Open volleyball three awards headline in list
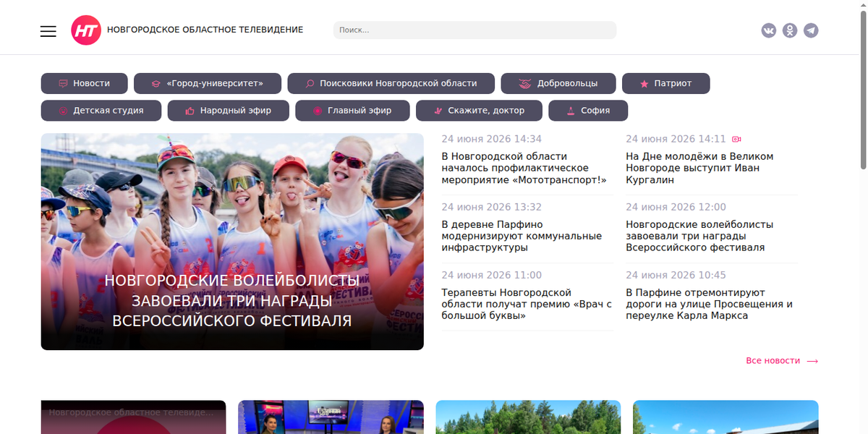868x434 pixels. coord(699,236)
